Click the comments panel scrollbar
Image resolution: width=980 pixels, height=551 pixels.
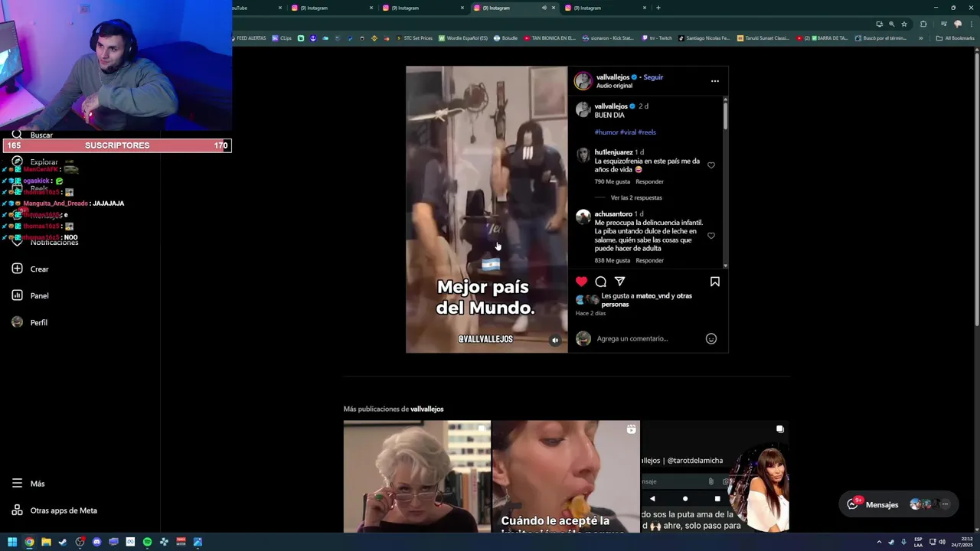pos(725,115)
